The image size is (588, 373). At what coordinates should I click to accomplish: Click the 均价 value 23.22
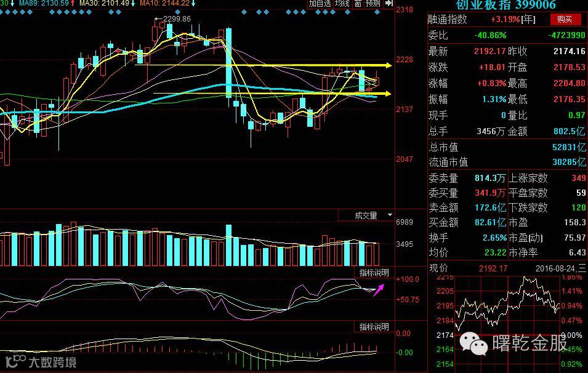click(x=496, y=252)
